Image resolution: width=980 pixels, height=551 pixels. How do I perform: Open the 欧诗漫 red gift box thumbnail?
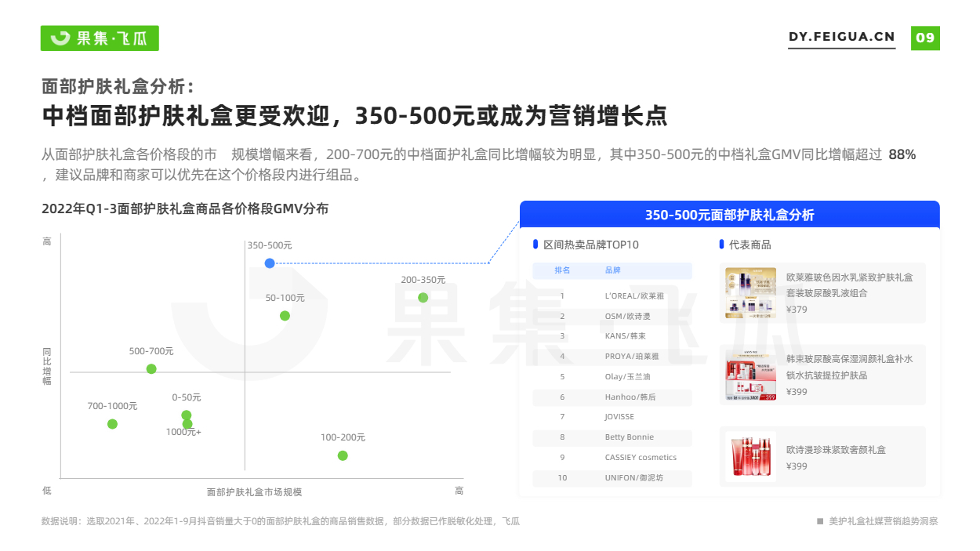coord(751,456)
